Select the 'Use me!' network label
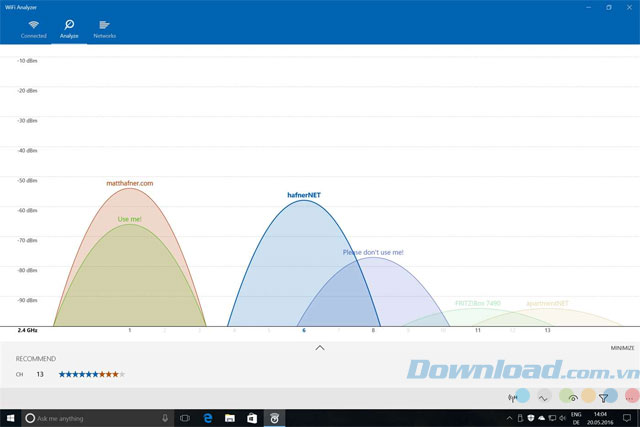Viewport: 640px width, 427px height. point(129,219)
